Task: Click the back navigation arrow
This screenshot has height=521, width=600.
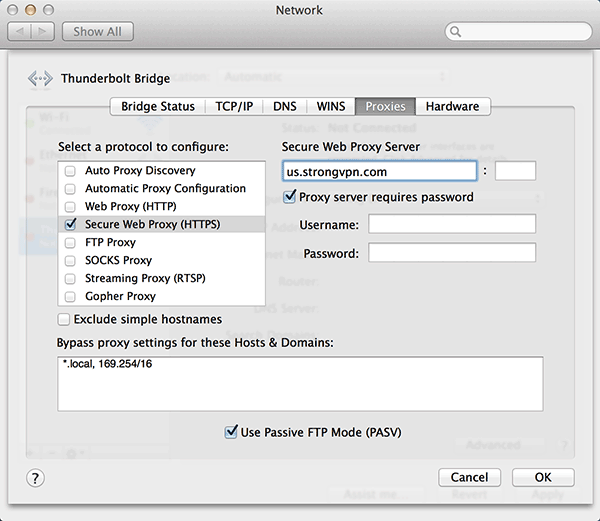Action: coord(19,31)
